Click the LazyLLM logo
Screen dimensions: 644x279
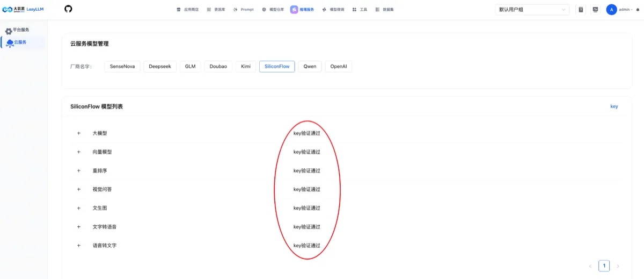[x=23, y=9]
